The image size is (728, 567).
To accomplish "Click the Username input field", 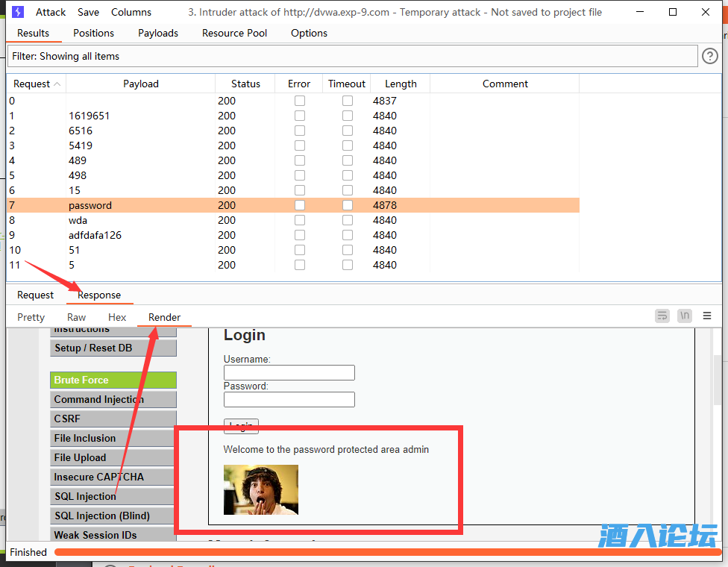I will (289, 372).
